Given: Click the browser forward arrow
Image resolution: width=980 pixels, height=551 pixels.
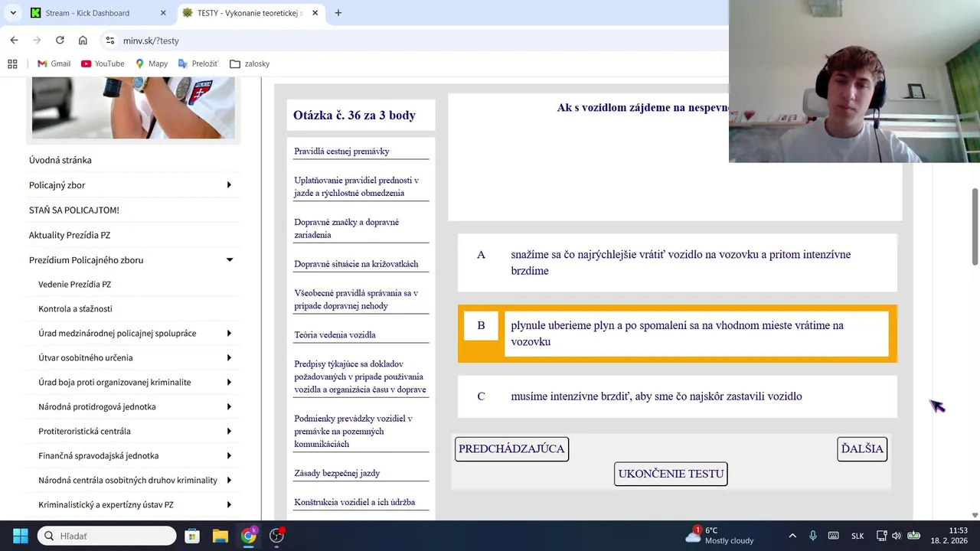Looking at the screenshot, I should (x=37, y=41).
